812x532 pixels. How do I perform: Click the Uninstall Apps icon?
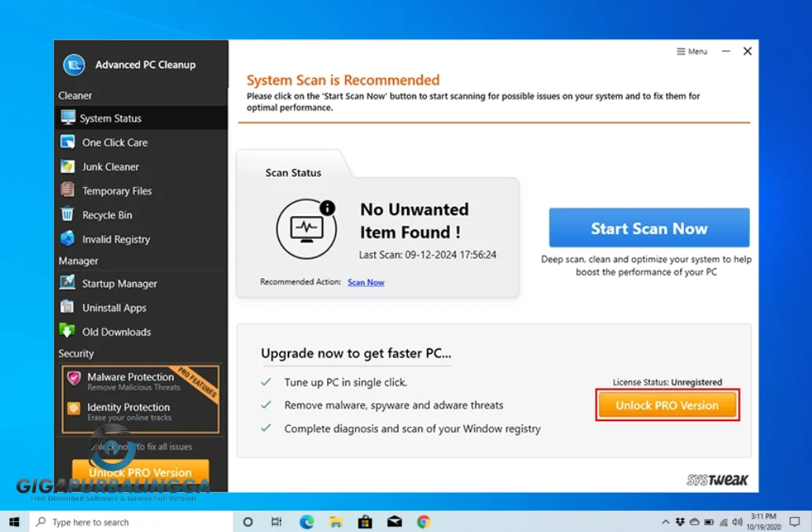[68, 307]
